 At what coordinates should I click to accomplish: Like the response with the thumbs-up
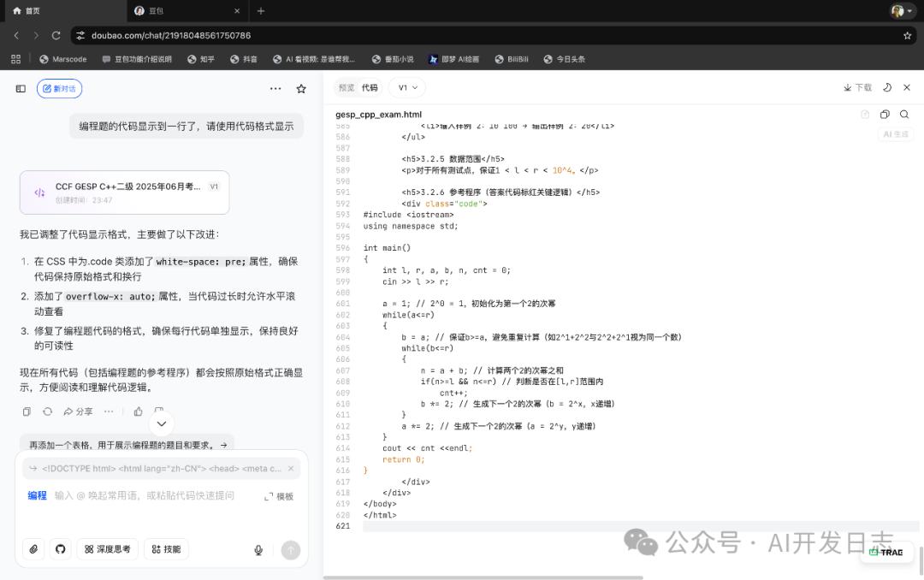pos(138,411)
